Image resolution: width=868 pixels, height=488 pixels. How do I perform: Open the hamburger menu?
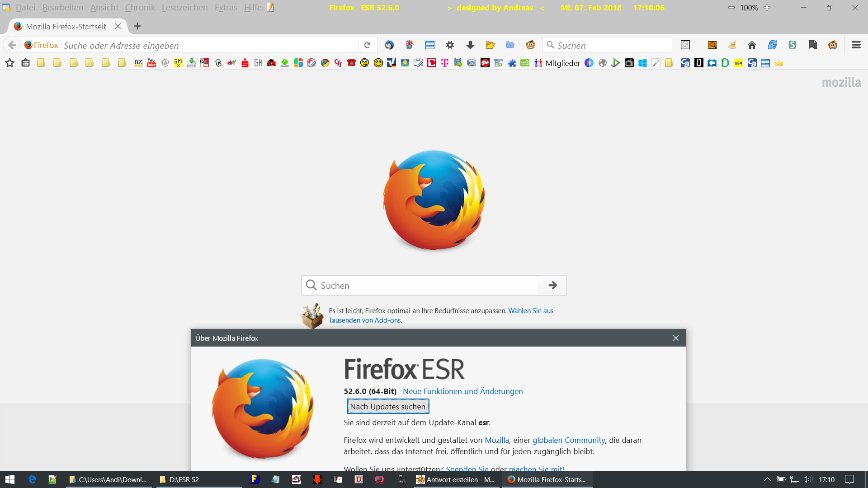coord(856,45)
